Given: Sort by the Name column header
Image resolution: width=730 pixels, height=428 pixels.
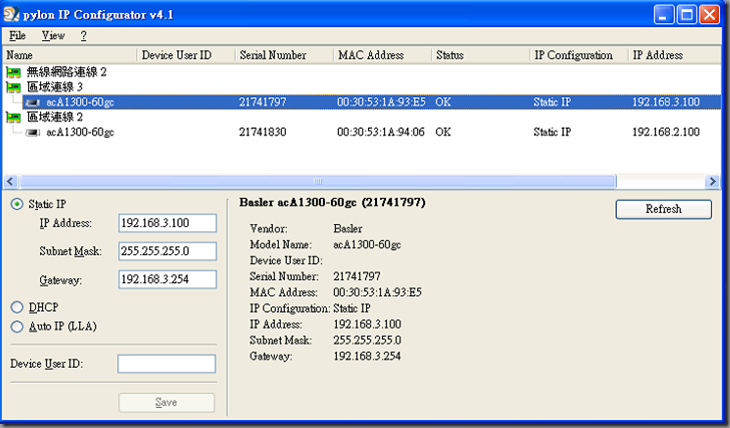Looking at the screenshot, I should tap(70, 55).
